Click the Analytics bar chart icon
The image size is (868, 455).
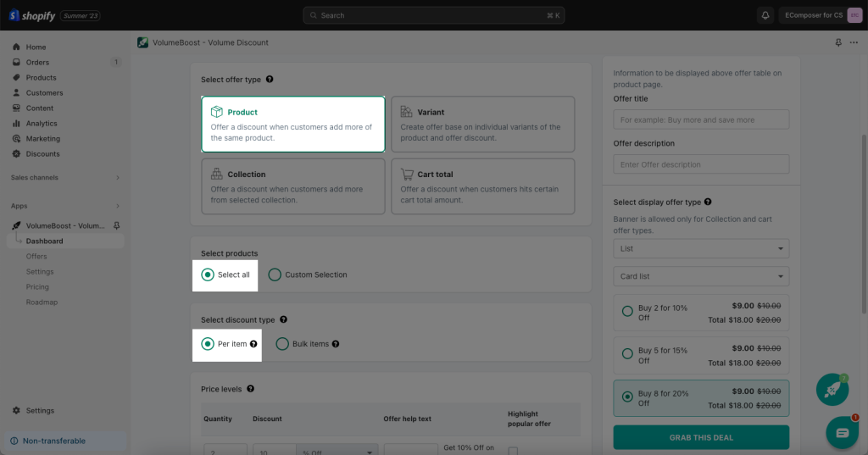point(16,124)
